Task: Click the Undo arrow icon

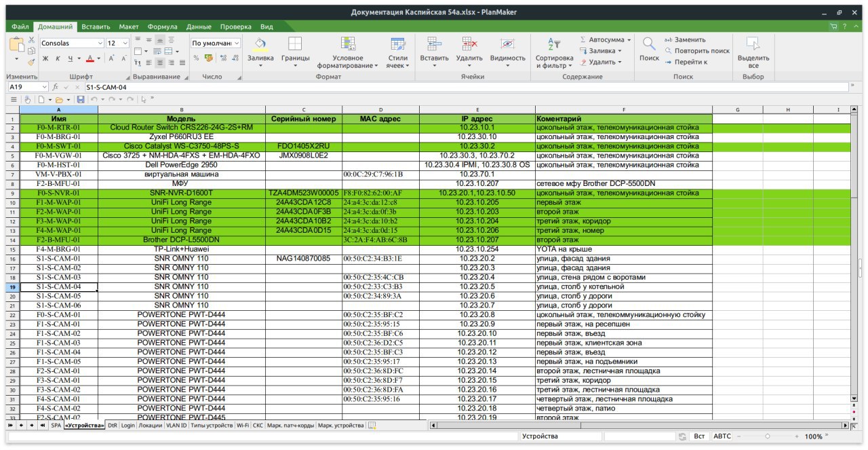Action: (x=95, y=99)
